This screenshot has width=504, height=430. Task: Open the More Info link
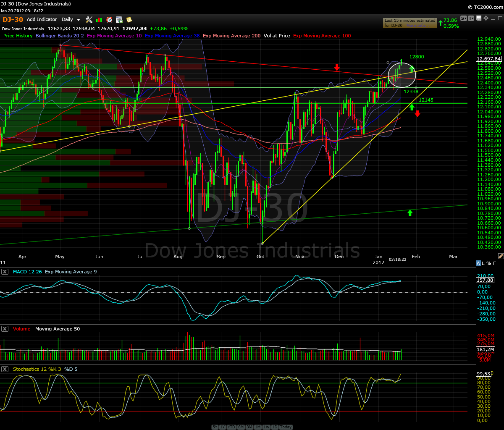(x=417, y=26)
